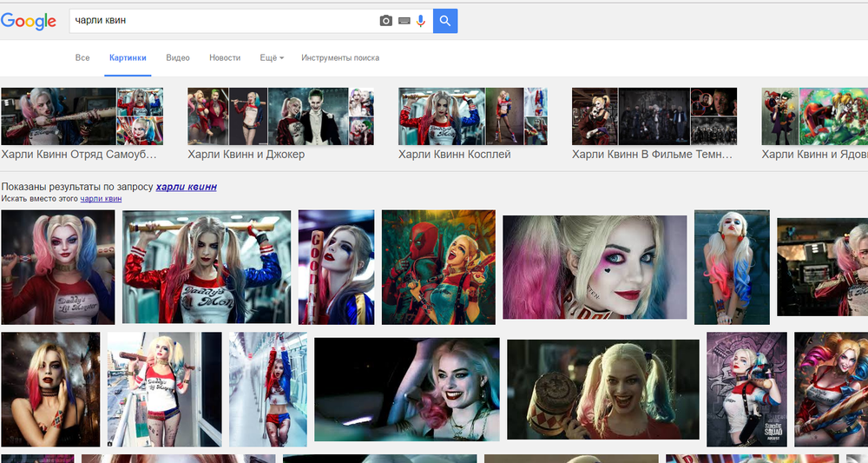Start voice search with microphone icon
The width and height of the screenshot is (868, 463).
tap(421, 21)
